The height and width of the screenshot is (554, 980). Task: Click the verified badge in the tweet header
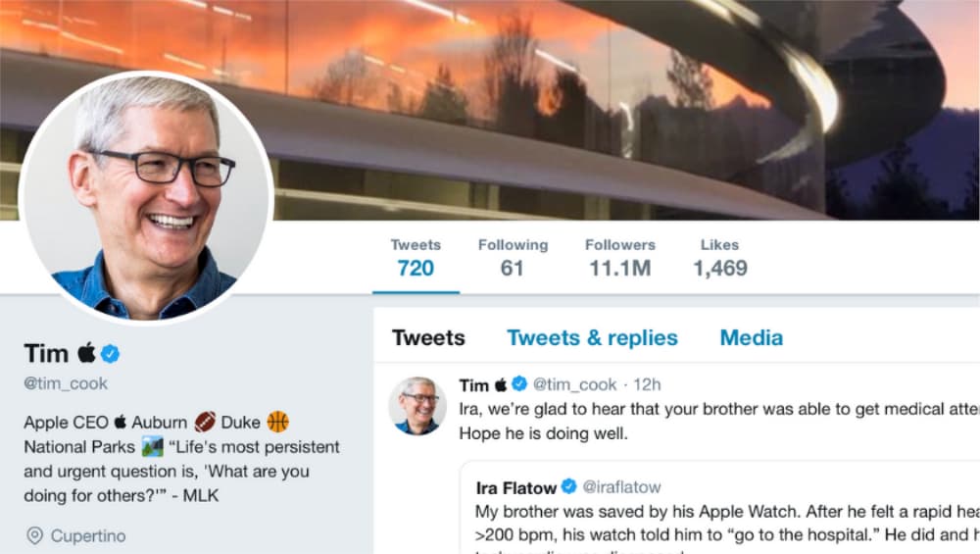[x=519, y=384]
